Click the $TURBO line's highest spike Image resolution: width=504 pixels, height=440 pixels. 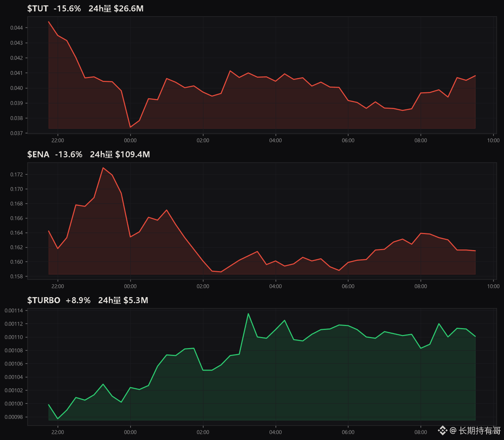(248, 314)
